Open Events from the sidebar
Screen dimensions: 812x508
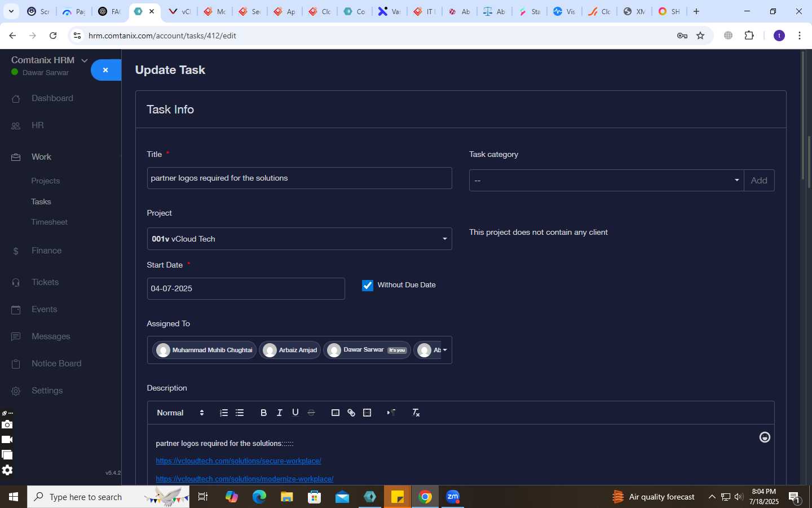pyautogui.click(x=44, y=309)
